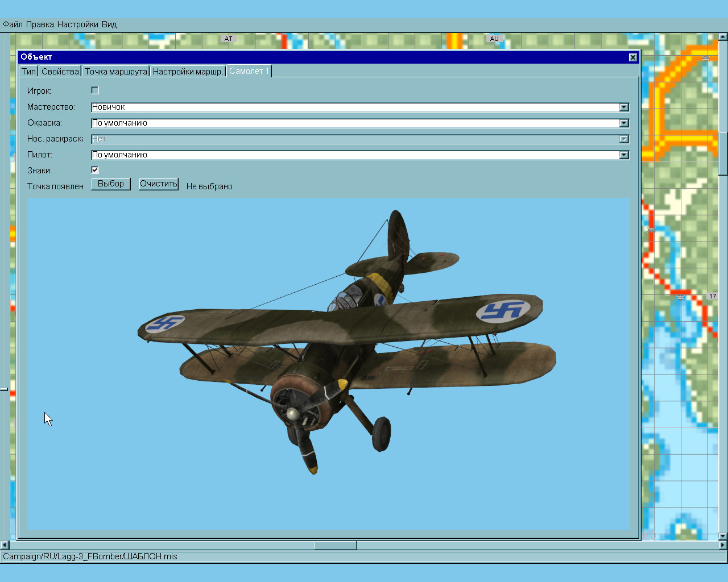Switch to the Свойства tab
The image size is (728, 582).
tap(60, 71)
